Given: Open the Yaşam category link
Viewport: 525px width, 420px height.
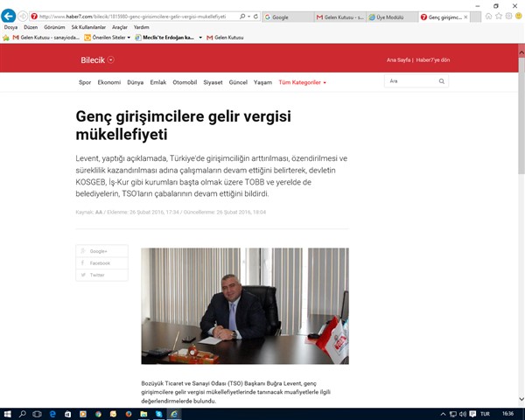Looking at the screenshot, I should 262,82.
